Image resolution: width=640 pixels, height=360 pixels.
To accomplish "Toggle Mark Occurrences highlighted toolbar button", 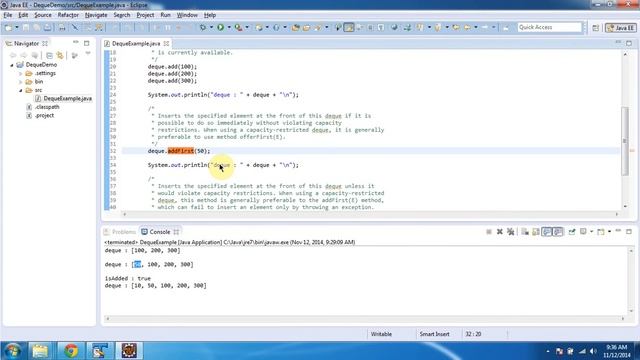I will tap(349, 28).
